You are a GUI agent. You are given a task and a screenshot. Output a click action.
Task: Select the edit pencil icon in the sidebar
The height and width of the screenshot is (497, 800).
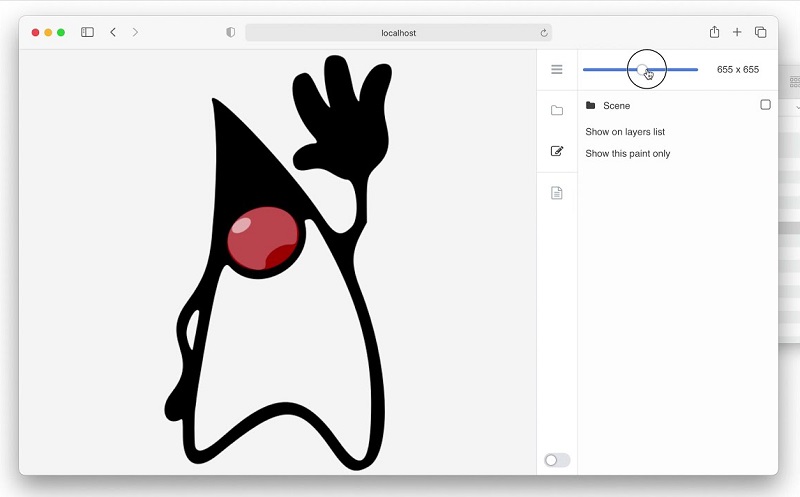[x=557, y=151]
